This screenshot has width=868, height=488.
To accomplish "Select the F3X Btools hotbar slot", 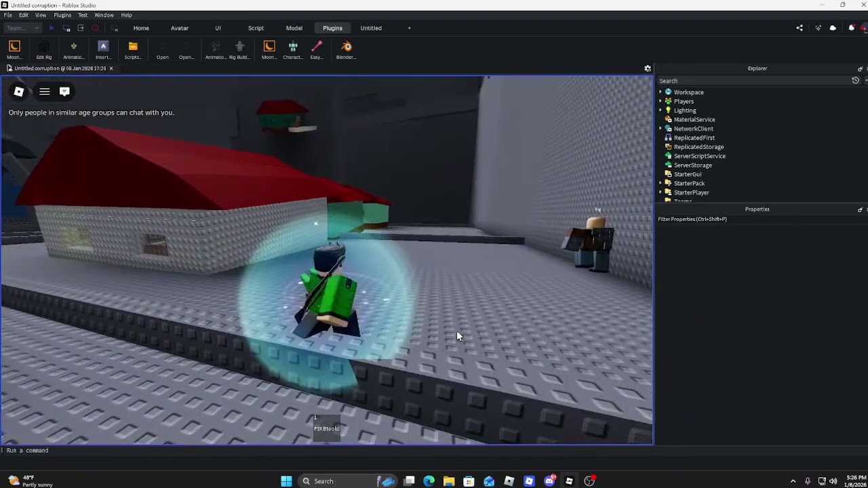I will (326, 428).
